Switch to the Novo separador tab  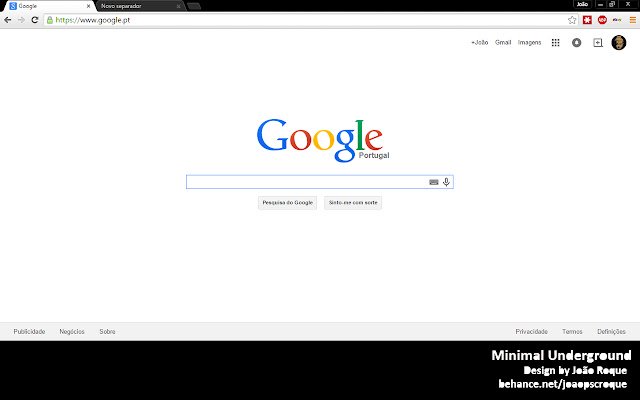tap(139, 6)
